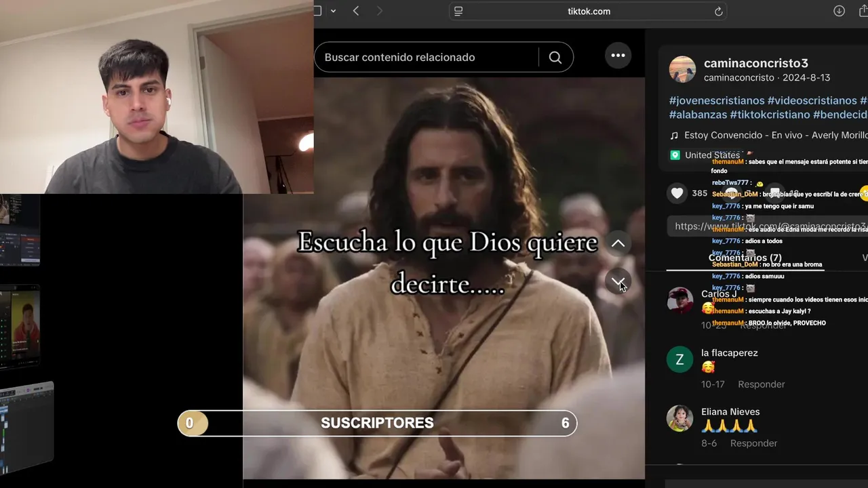Click chat message 'adios a todos'
868x488 pixels.
pos(763,241)
